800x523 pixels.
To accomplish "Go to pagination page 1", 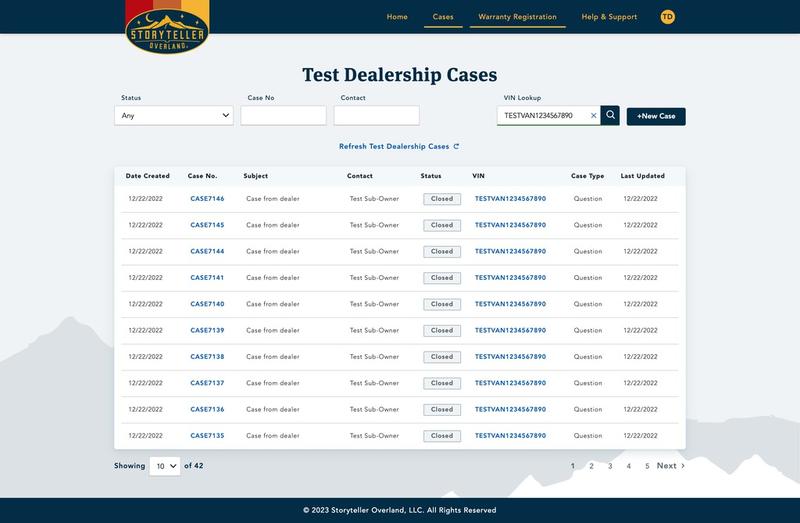I will pyautogui.click(x=573, y=466).
